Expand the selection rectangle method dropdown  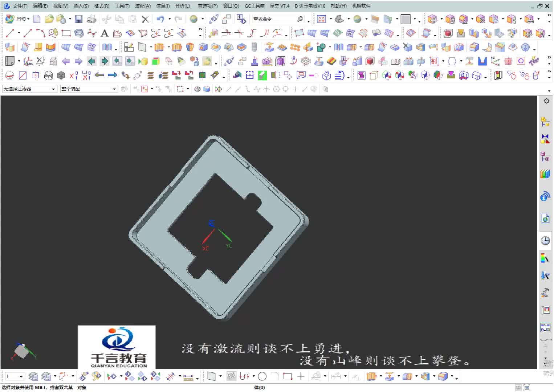[x=188, y=89]
